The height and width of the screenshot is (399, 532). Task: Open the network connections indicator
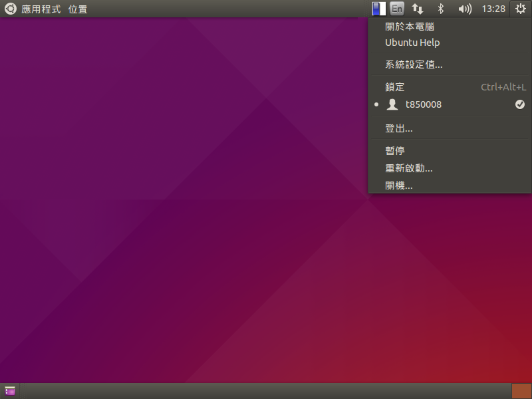[x=418, y=9]
